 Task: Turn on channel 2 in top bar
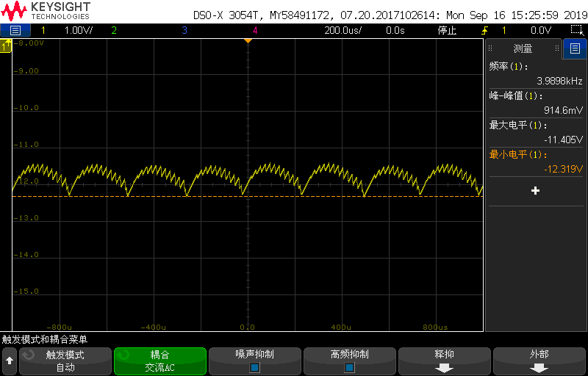(114, 31)
